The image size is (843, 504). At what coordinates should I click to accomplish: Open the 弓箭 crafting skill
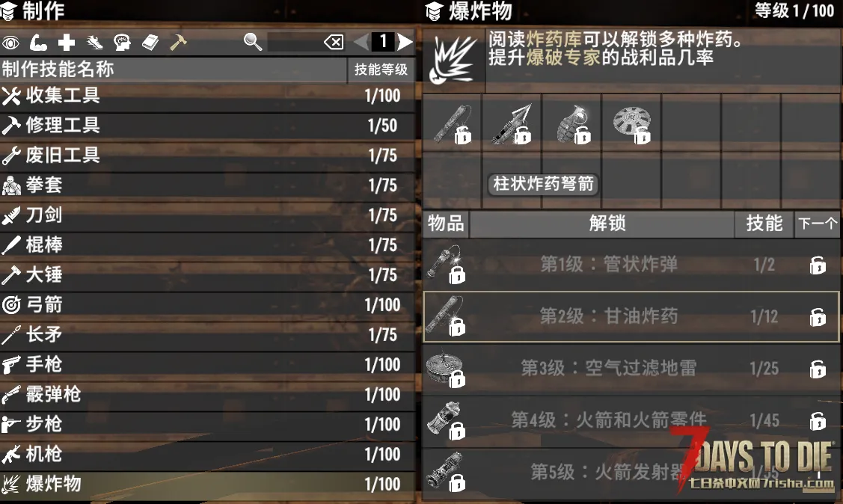point(207,305)
